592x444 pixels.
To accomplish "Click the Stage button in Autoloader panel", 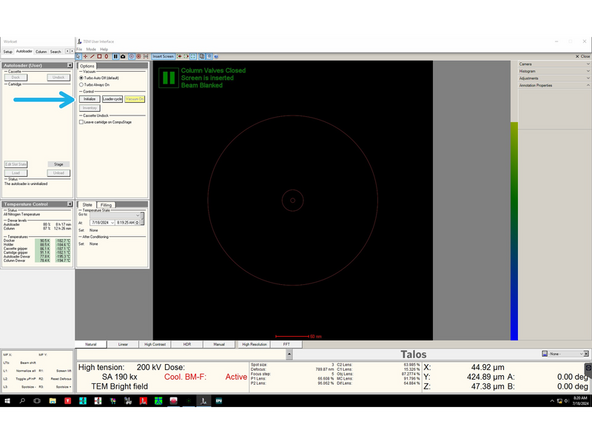I will point(59,164).
